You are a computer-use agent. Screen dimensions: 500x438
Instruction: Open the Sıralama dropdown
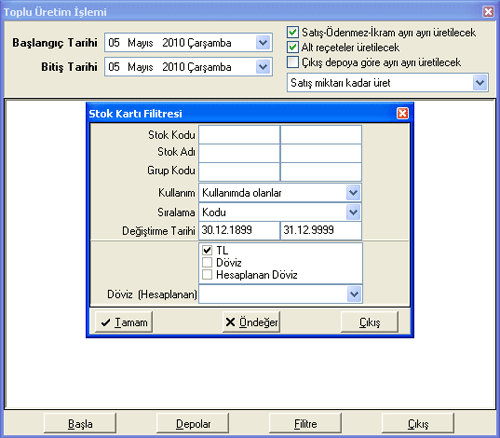coord(353,212)
